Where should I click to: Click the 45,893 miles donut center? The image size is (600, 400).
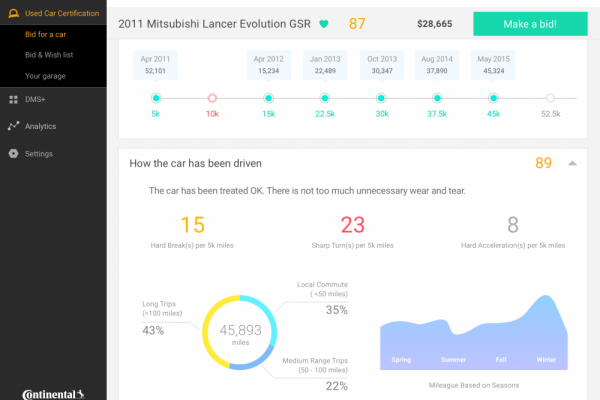click(x=240, y=334)
